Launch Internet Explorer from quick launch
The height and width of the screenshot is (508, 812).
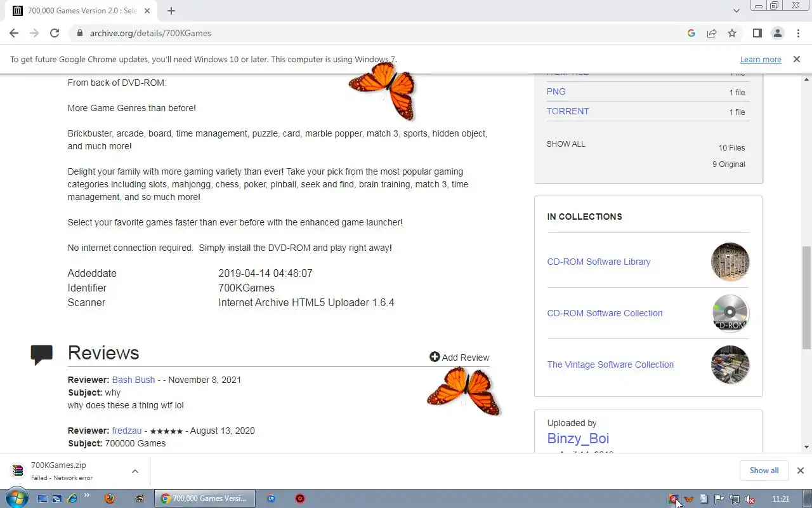tap(73, 499)
